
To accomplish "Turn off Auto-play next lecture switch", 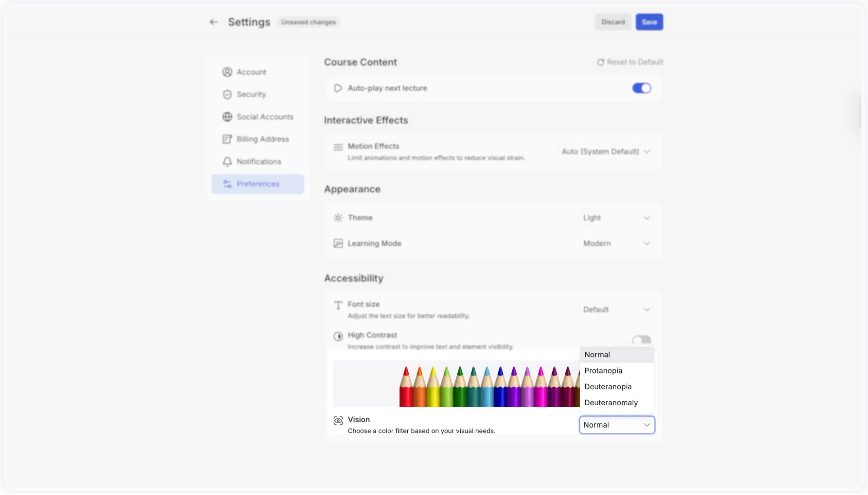I will tap(641, 88).
